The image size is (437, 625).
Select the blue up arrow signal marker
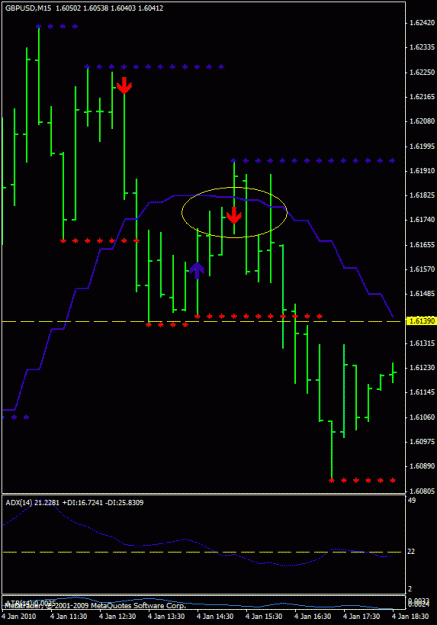tap(197, 271)
